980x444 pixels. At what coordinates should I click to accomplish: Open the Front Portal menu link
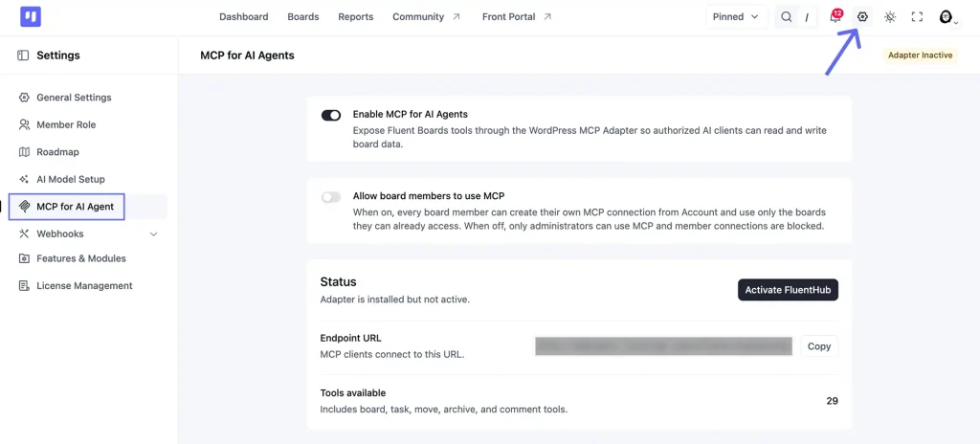(x=509, y=17)
